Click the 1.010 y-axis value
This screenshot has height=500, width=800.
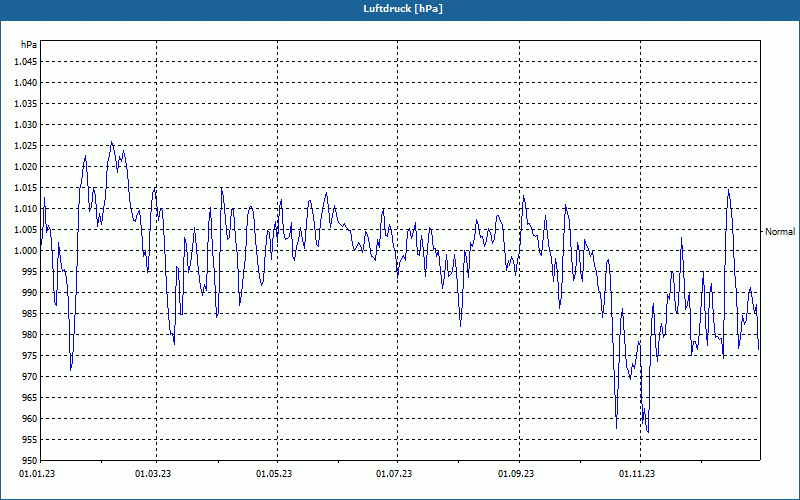click(x=26, y=209)
